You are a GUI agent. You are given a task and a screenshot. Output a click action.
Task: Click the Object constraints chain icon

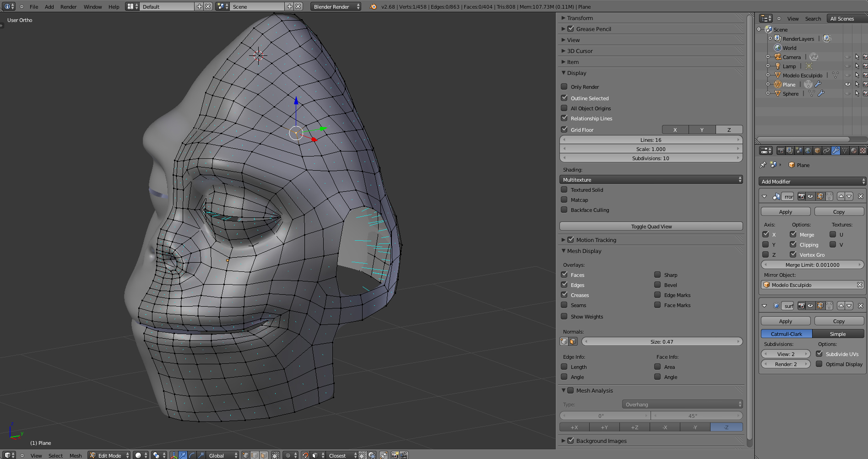pos(826,151)
